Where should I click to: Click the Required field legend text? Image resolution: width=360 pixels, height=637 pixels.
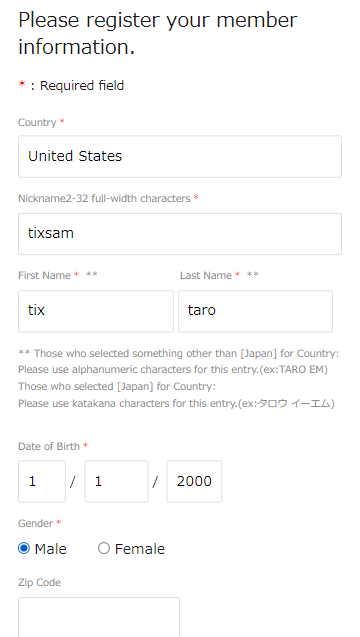(82, 86)
